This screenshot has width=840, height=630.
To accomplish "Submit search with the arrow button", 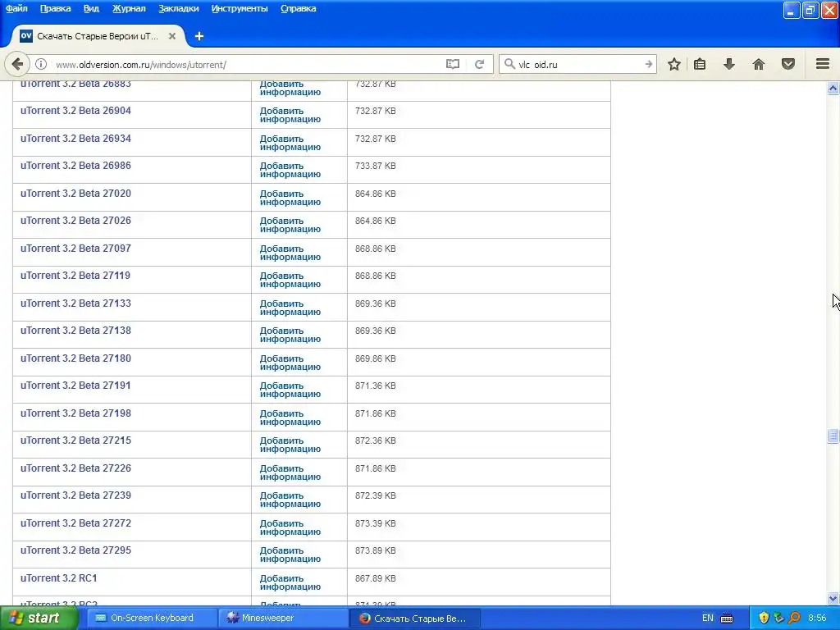I will point(648,64).
